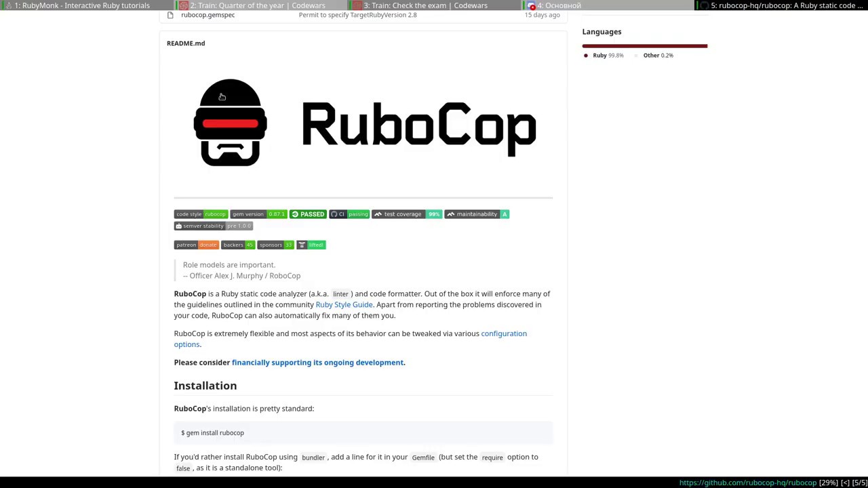Click the [5/5] tab counter in status bar

(x=859, y=483)
